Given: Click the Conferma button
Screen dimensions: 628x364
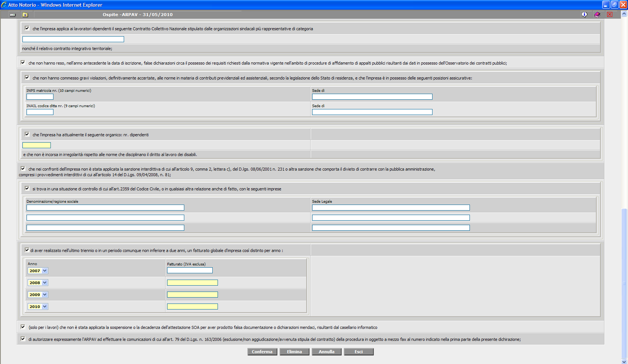Looking at the screenshot, I should pyautogui.click(x=262, y=352).
